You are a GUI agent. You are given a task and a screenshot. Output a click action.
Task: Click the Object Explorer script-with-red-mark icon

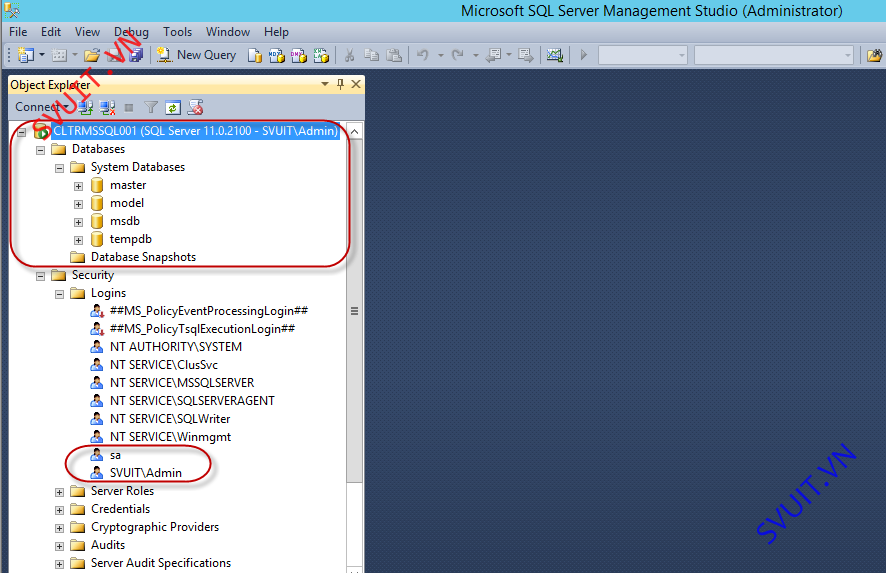(196, 107)
